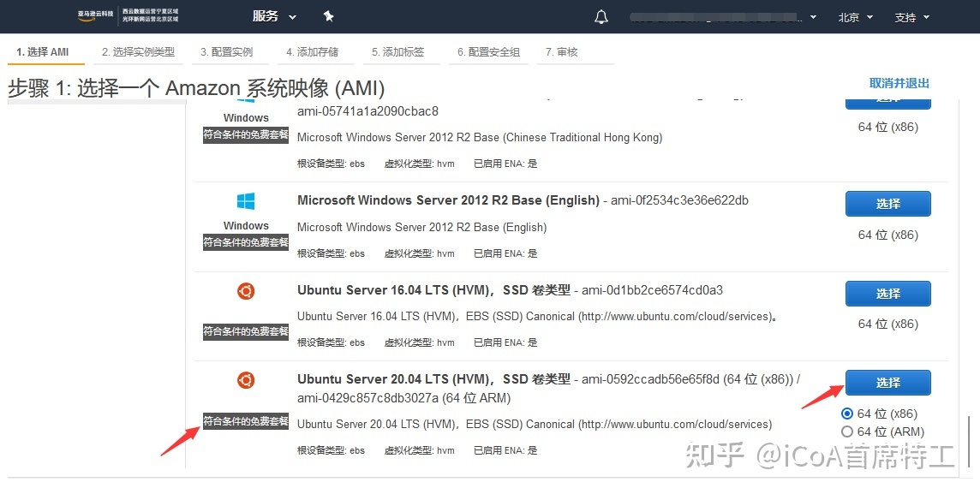Click 取消并退出 link
980x494 pixels.
pyautogui.click(x=899, y=83)
